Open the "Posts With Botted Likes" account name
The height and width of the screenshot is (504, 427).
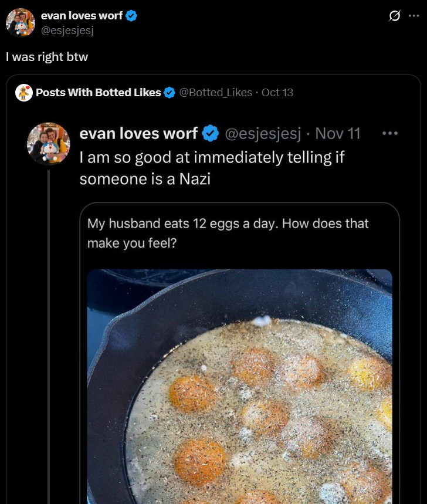(x=98, y=93)
